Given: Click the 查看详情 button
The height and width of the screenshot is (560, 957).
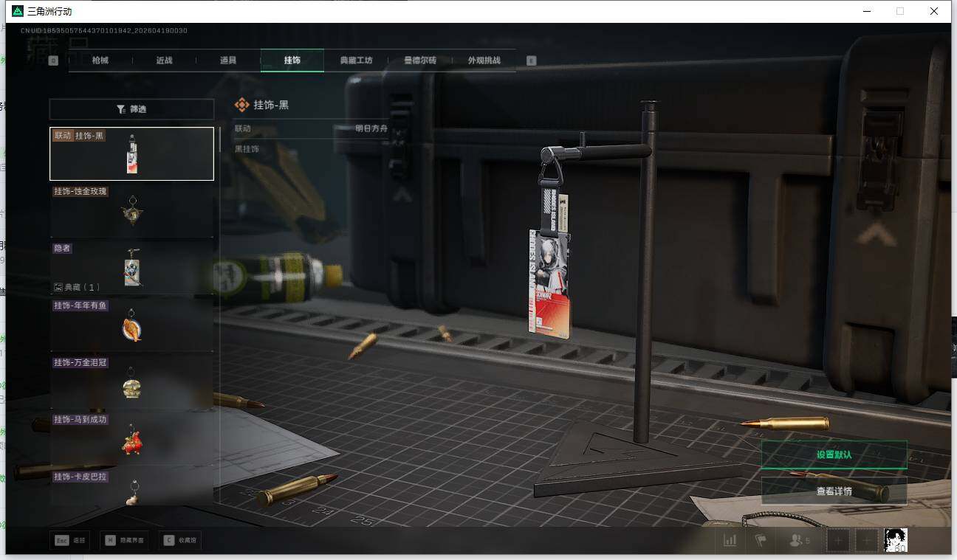Looking at the screenshot, I should [x=834, y=491].
